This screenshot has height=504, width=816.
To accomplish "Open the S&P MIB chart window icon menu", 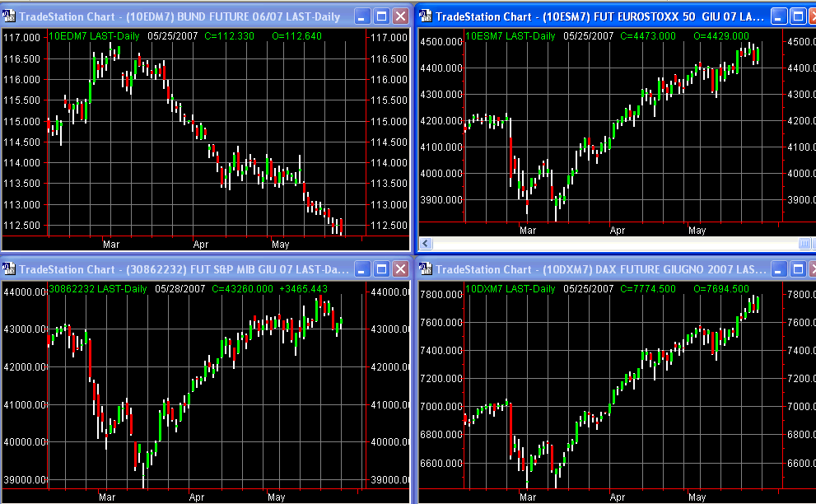I will coord(10,269).
